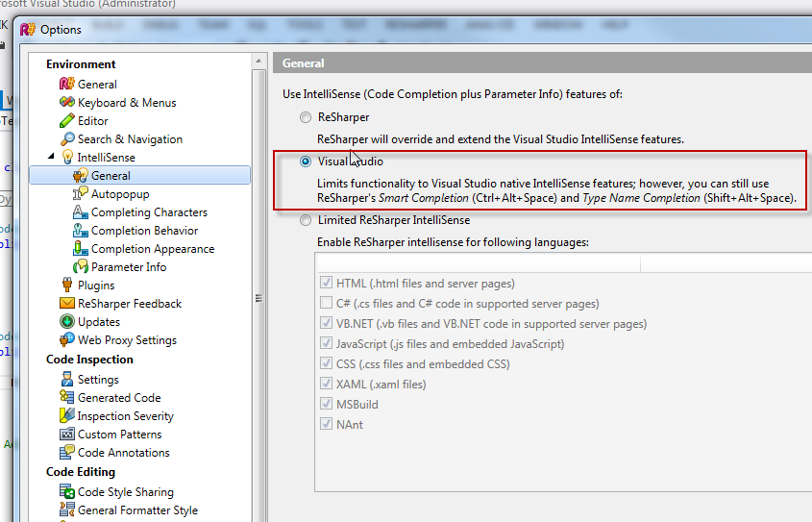Open Code Annotations page

124,452
